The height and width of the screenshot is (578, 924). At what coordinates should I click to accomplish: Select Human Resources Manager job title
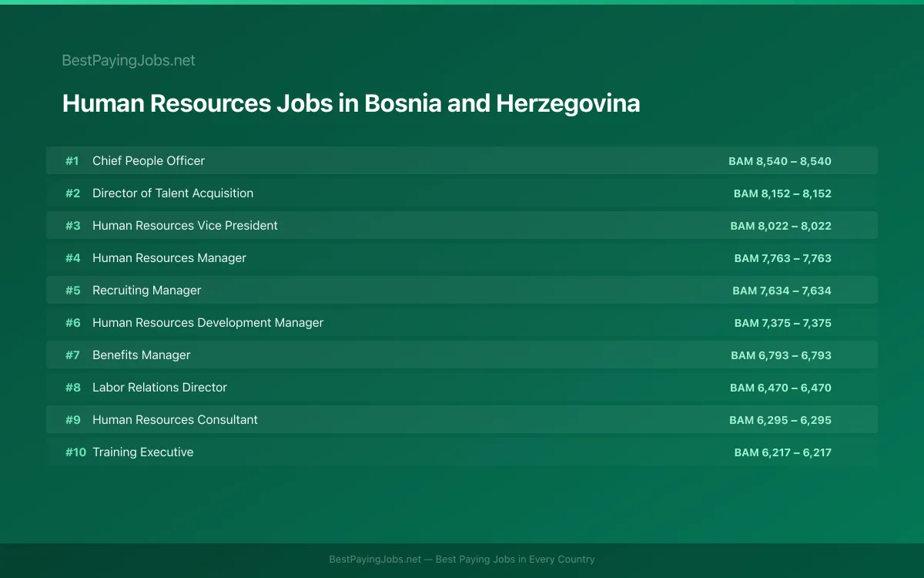point(169,257)
